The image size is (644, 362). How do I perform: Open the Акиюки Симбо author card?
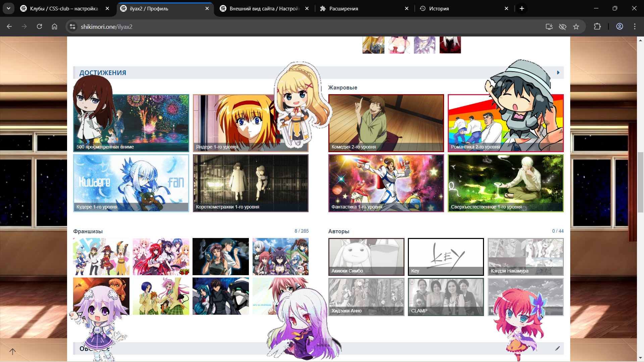[x=366, y=257]
